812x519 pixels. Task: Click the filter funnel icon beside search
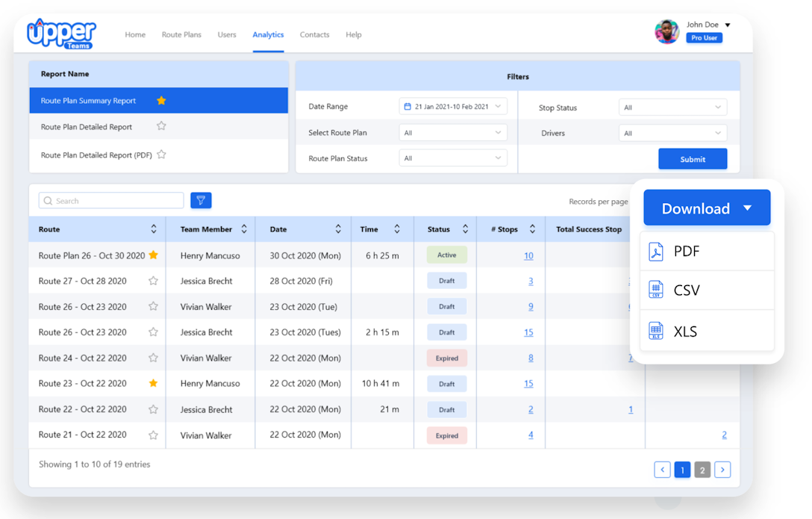(201, 200)
